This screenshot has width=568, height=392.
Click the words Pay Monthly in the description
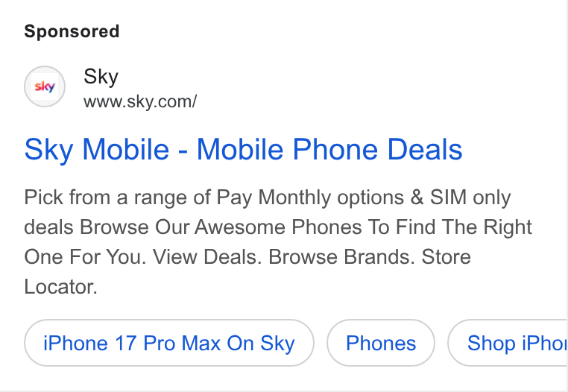coord(274,197)
